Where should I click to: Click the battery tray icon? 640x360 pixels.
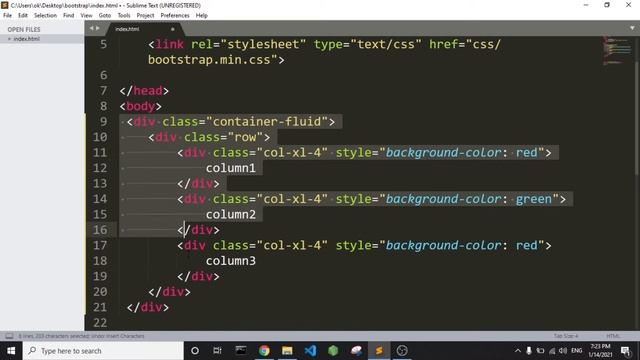pyautogui.click(x=540, y=351)
